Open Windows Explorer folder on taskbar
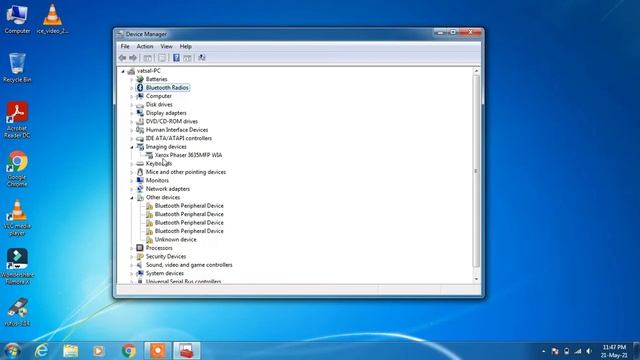Image resolution: width=640 pixels, height=360 pixels. click(x=71, y=351)
